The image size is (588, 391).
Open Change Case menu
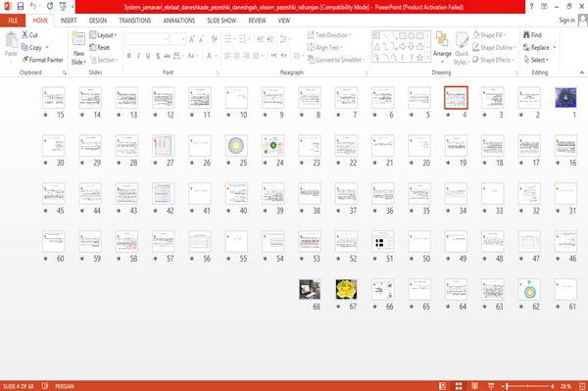(x=192, y=56)
